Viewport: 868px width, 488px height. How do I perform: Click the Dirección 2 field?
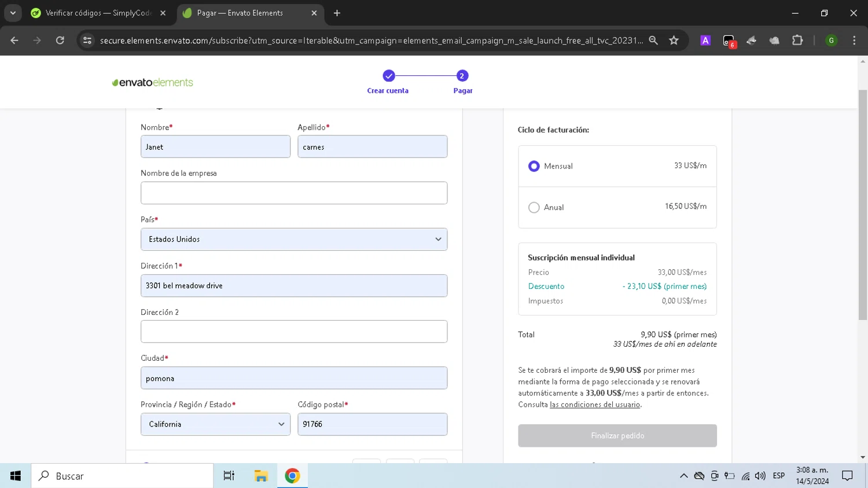coord(294,332)
